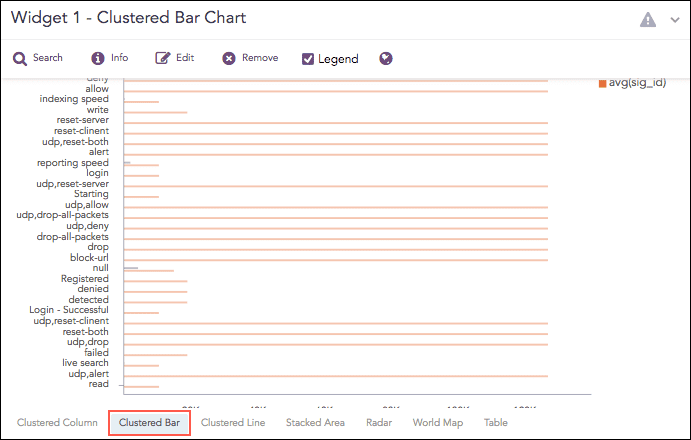Click the bar for block-url
691x440 pixels.
pos(335,259)
